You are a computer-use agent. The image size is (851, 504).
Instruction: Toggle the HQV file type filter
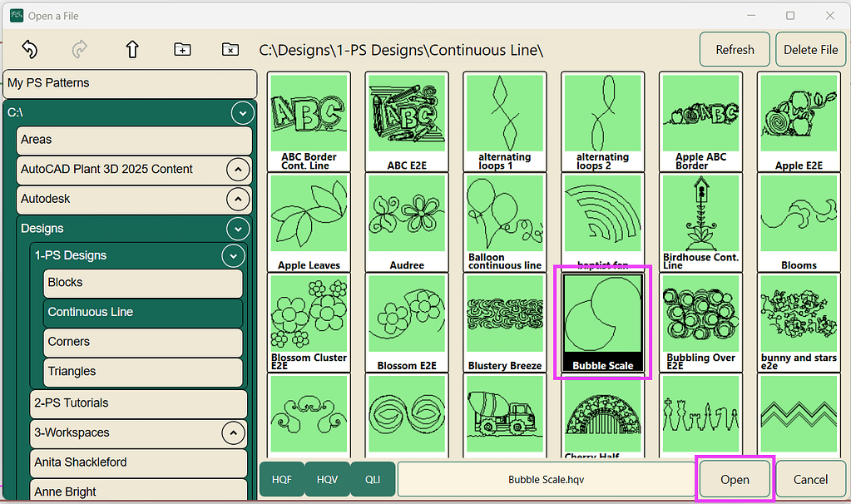click(328, 480)
